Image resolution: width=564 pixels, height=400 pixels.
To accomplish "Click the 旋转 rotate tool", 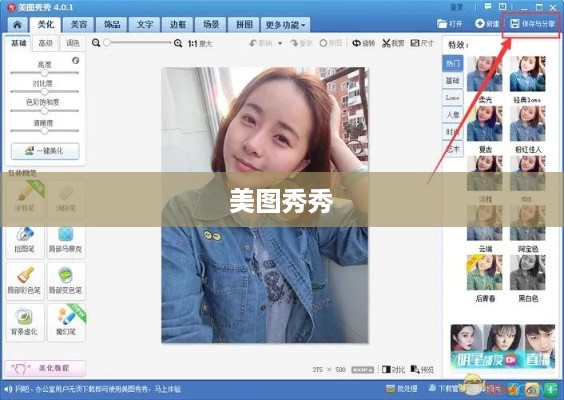I will [x=364, y=43].
